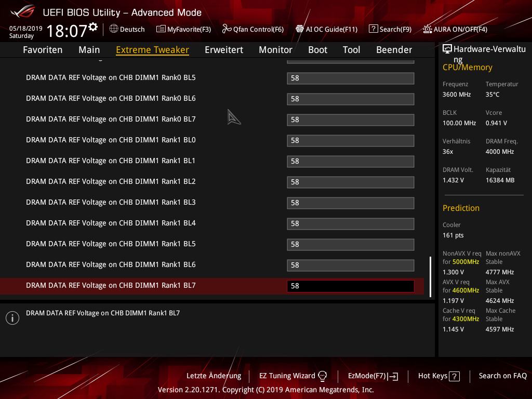Select the CHB DIMM1 Rank1 BL5 label
Viewport: 532px width, 399px height.
111,244
